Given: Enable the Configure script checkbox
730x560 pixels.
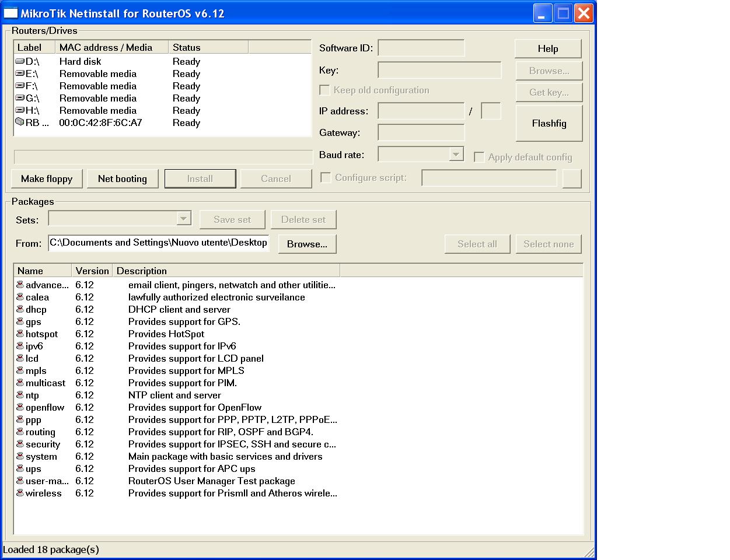Looking at the screenshot, I should coord(326,178).
